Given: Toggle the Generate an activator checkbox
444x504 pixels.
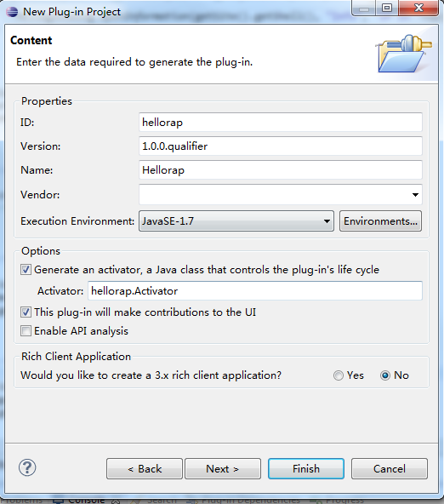Looking at the screenshot, I should [26, 269].
